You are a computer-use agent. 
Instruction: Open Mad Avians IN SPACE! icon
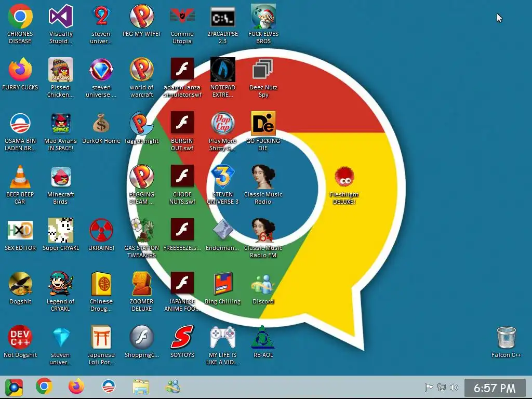60,123
